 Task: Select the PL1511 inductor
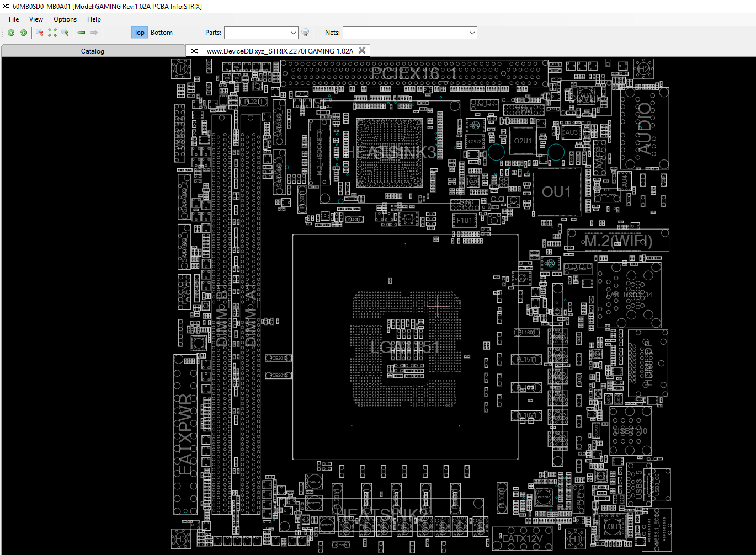coord(526,360)
